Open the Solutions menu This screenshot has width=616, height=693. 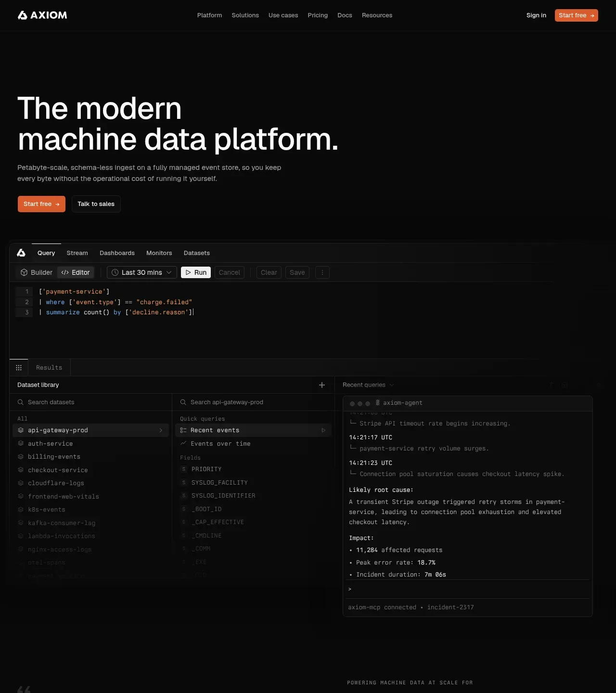tap(245, 15)
